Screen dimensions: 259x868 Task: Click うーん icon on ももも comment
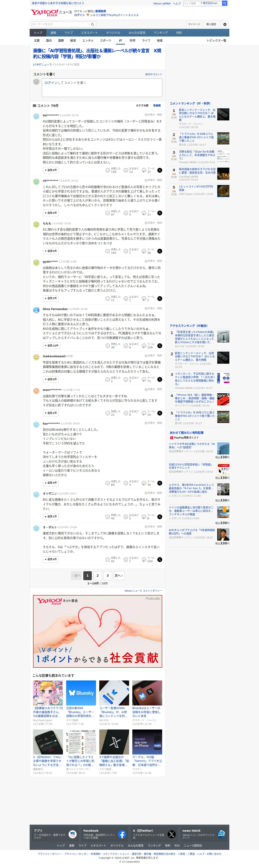pos(144,251)
